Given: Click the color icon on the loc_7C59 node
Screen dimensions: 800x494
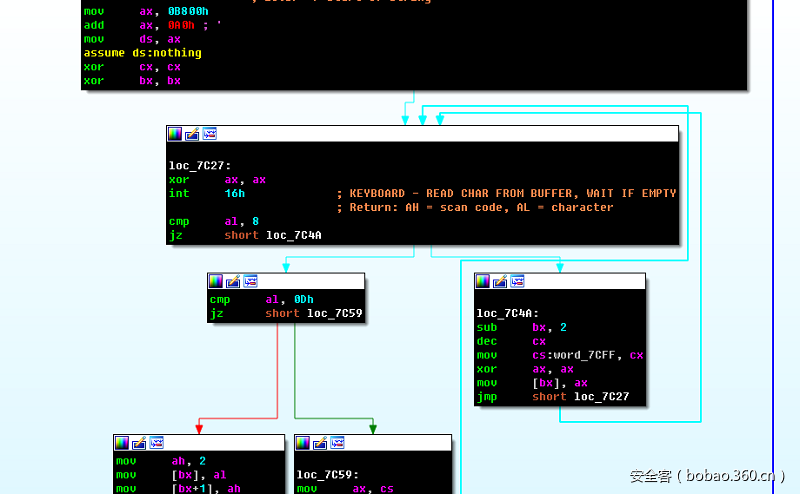Looking at the screenshot, I should tap(304, 444).
